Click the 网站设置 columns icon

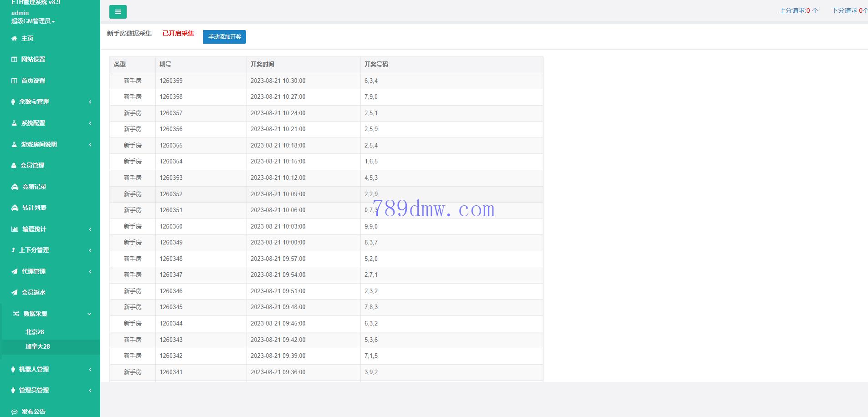coord(14,60)
